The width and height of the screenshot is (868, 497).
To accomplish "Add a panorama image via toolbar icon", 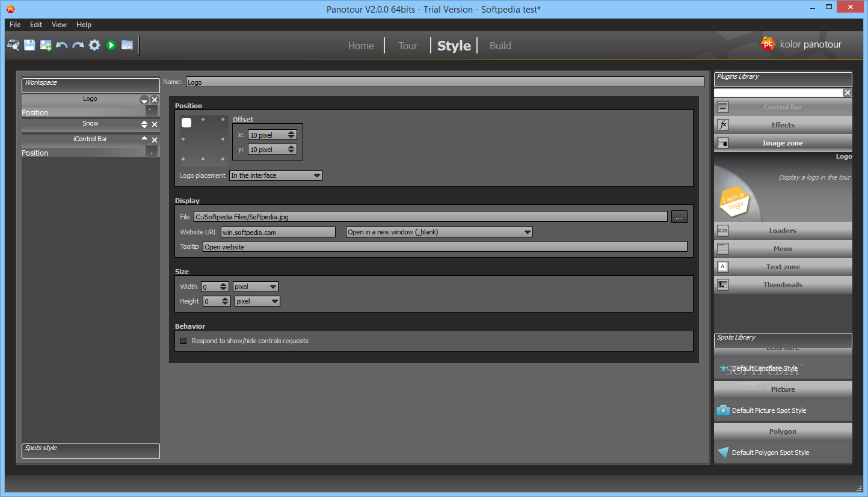I will [x=46, y=45].
